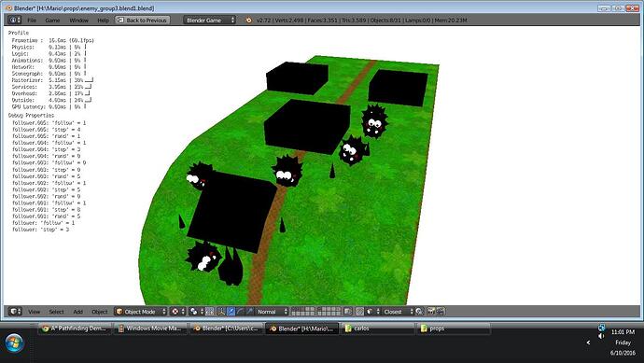Click the Rasterizer profile text line
Viewport: 644px width, 363px height.
pos(52,80)
